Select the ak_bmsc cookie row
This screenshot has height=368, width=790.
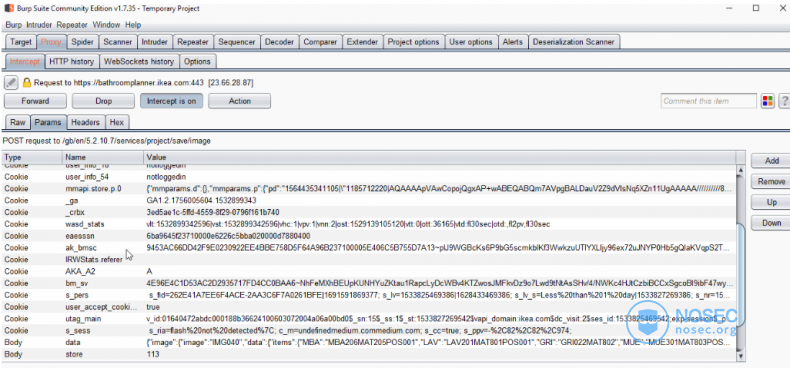tap(368, 248)
